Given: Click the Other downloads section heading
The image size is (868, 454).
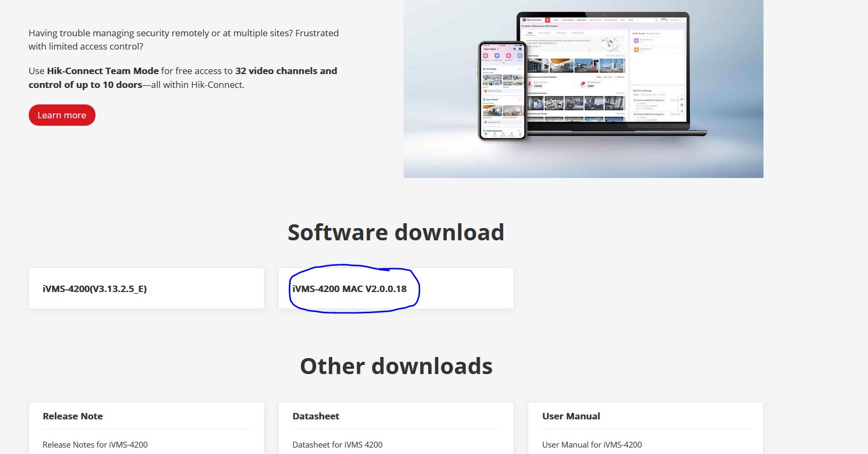Looking at the screenshot, I should click(396, 366).
